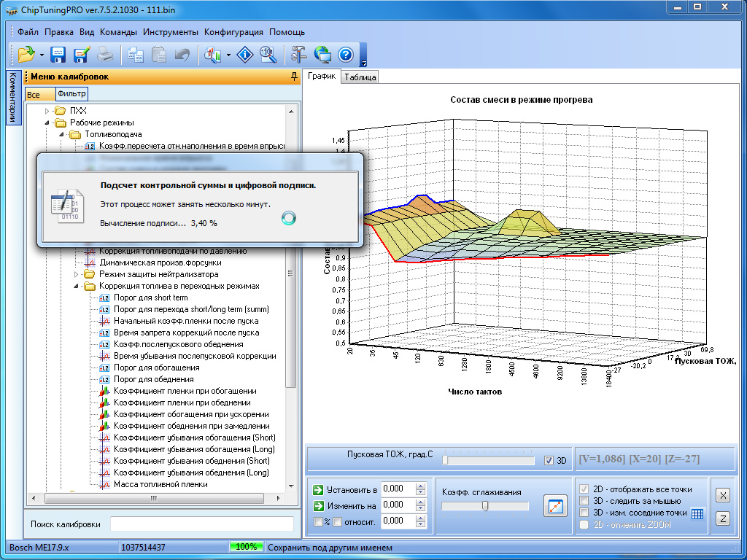Open the dropdown arrow beside the Open file icon
Image resolution: width=747 pixels, height=560 pixels.
[x=42, y=55]
